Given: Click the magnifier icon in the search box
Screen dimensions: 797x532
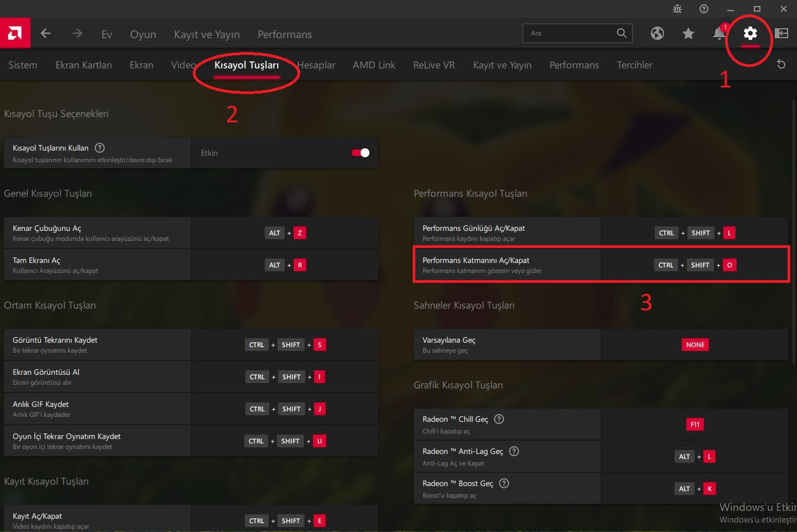Looking at the screenshot, I should tap(621, 33).
